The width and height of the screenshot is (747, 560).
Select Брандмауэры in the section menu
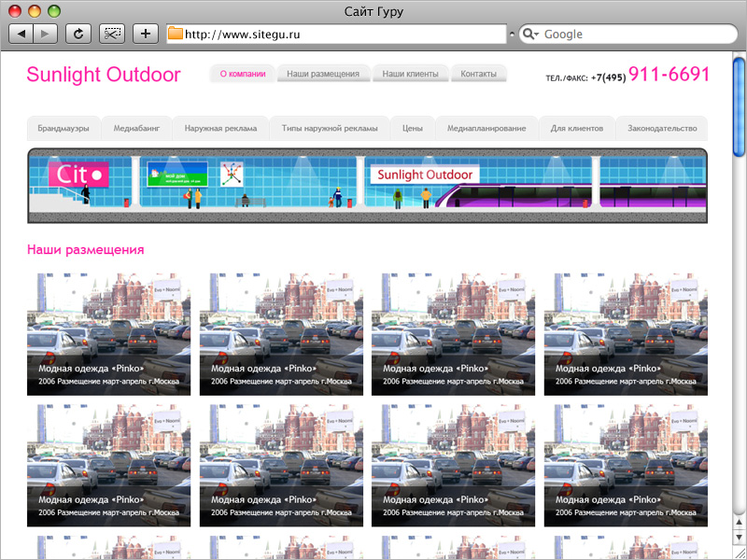click(x=63, y=128)
